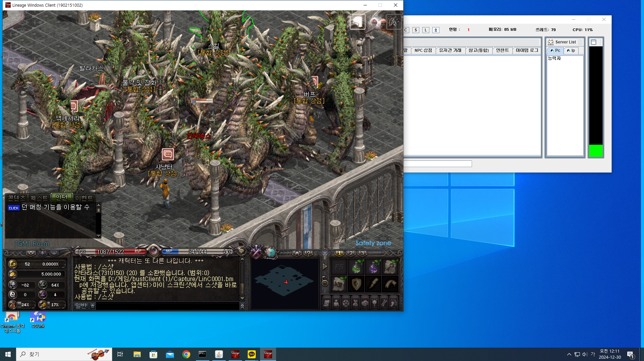The width and height of the screenshot is (644, 361).
Task: Click the speech bubble above 사냥터 NPC
Action: pyautogui.click(x=168, y=154)
